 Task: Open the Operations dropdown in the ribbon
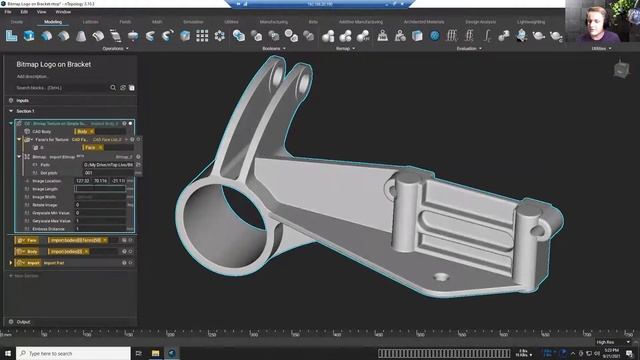pos(115,49)
